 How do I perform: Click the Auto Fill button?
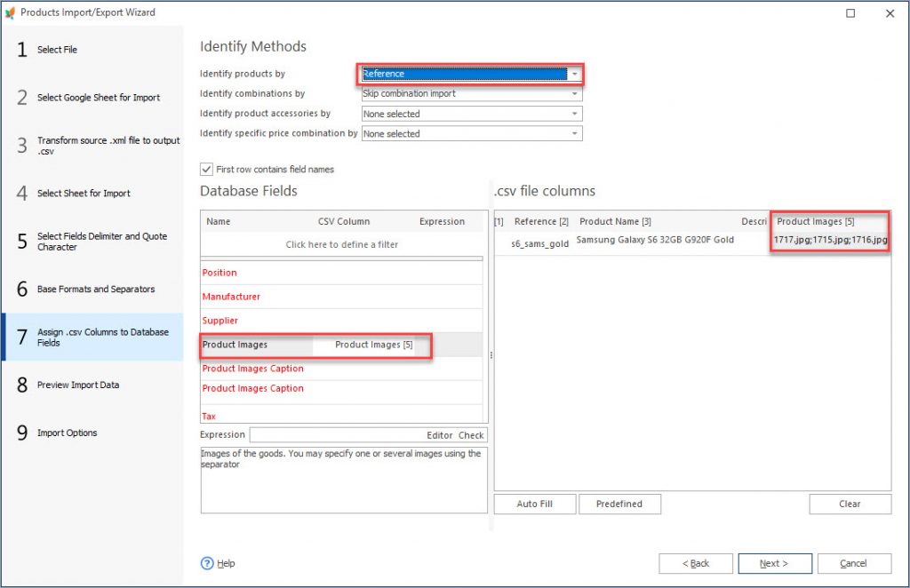tap(535, 504)
